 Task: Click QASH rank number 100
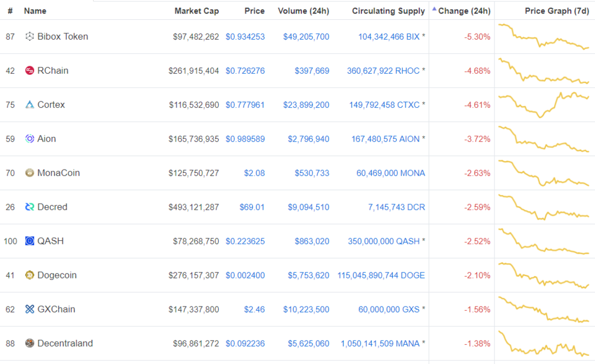(11, 241)
